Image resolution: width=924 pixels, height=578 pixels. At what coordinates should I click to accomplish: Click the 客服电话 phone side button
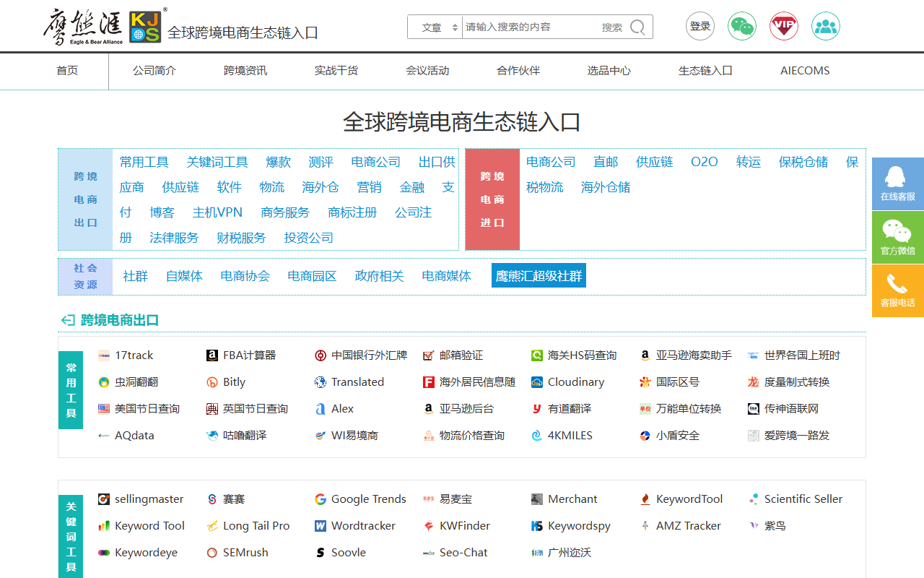[898, 290]
